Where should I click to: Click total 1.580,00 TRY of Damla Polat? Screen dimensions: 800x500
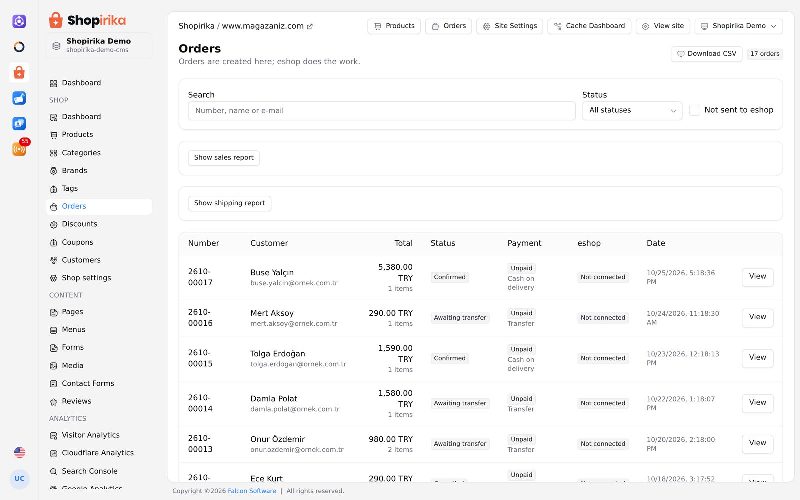395,398
